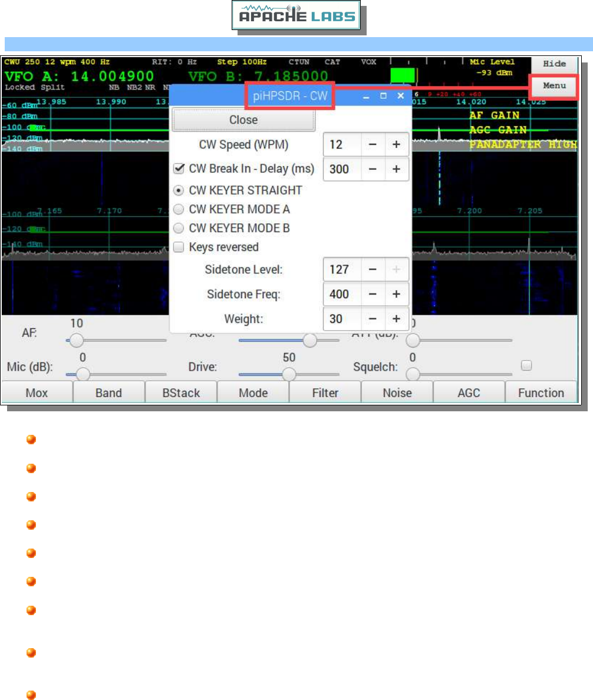Screen dimensions: 593x700
Task: Click the CTUN indicator
Action: pyautogui.click(x=299, y=62)
